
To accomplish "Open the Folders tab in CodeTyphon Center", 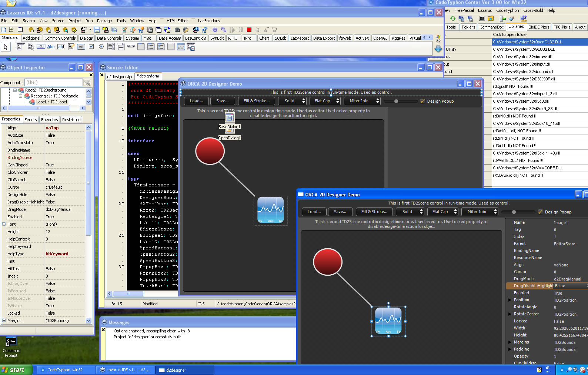I will click(468, 27).
